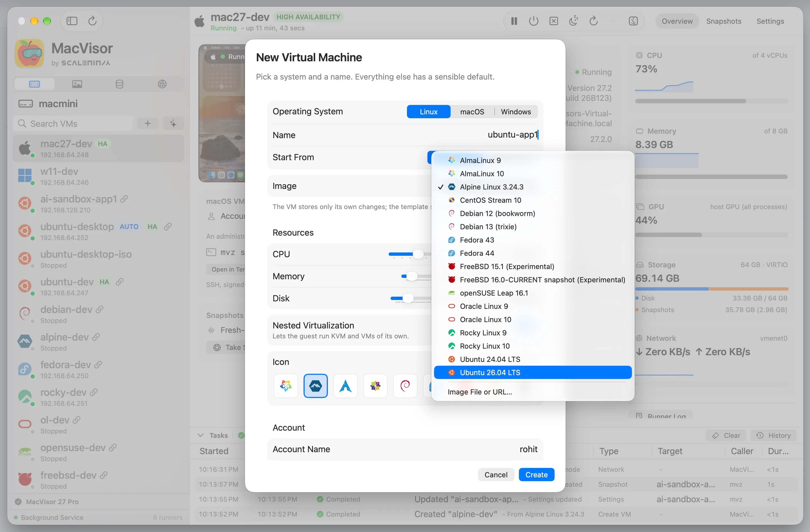Select the Alpine icon in Icon row

tap(316, 386)
